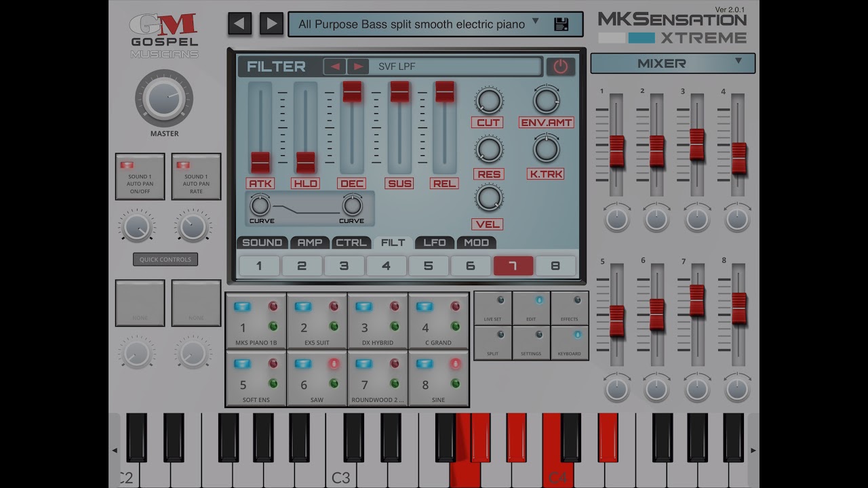Screen dimensions: 868x488
Task: Toggle Sound 1 Auto Pan Rate button
Action: [196, 176]
